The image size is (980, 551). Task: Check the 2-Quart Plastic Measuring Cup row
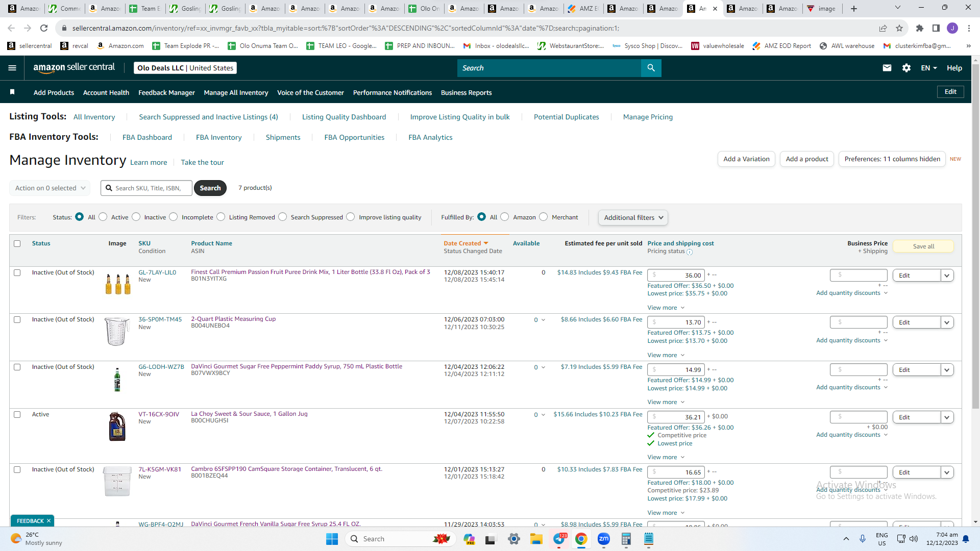click(x=17, y=319)
